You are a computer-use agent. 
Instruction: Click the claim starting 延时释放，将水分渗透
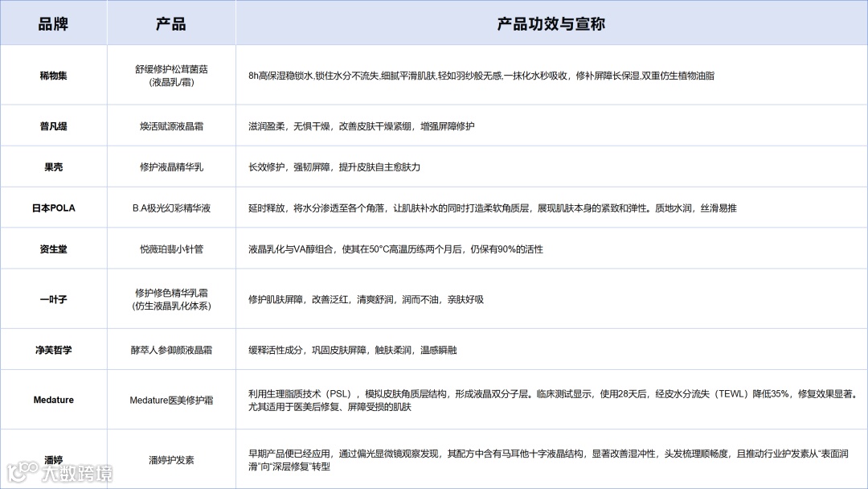coord(492,208)
